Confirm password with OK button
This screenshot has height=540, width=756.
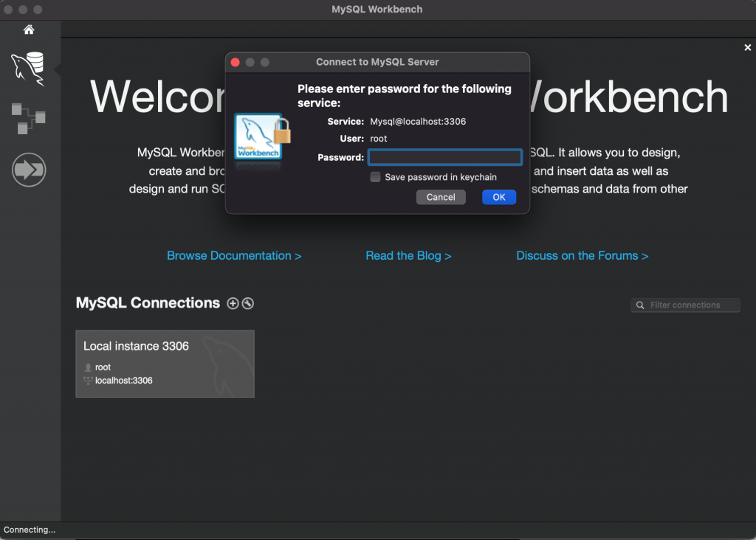tap(499, 197)
